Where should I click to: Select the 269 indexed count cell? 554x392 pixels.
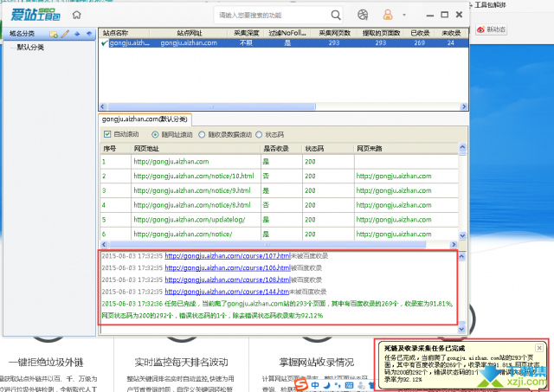click(x=420, y=43)
